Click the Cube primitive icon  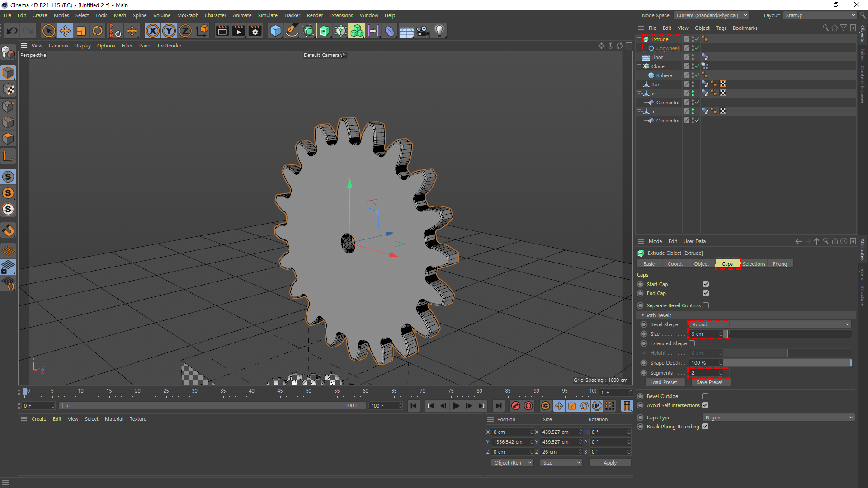pos(275,31)
